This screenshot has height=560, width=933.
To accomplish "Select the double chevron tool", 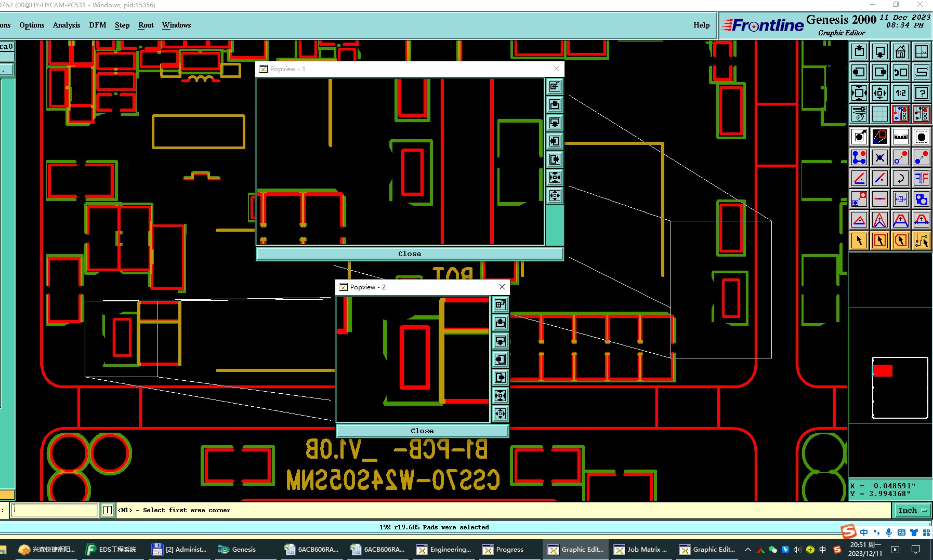I will (880, 220).
